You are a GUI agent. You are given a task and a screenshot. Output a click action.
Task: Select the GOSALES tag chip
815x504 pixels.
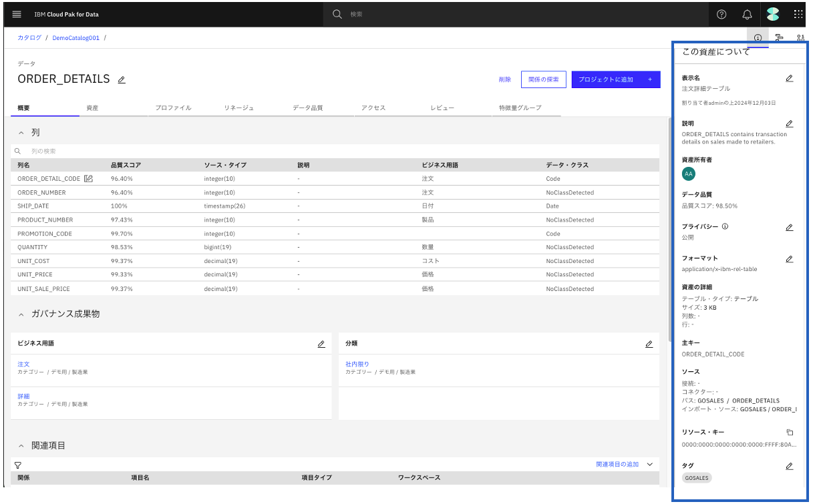[697, 478]
